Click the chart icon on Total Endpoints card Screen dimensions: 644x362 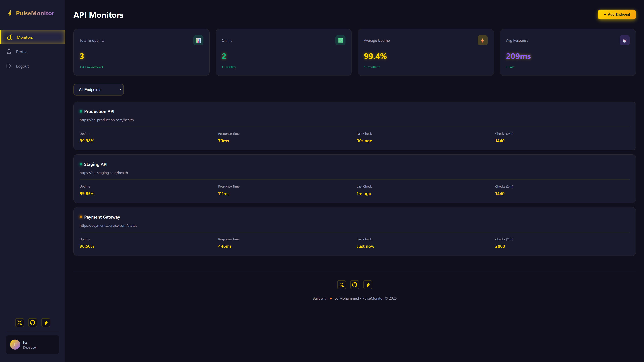(198, 40)
